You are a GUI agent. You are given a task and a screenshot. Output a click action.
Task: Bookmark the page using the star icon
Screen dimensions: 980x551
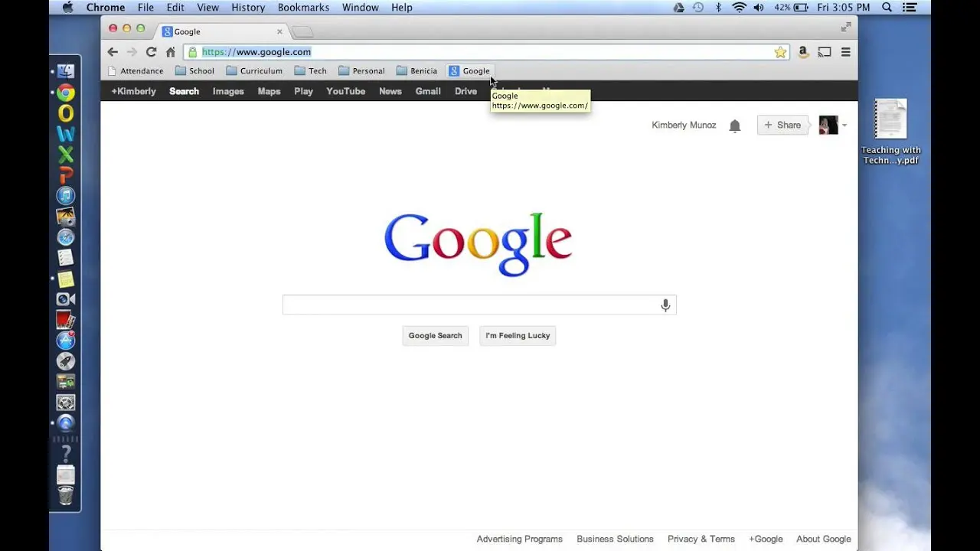tap(780, 51)
